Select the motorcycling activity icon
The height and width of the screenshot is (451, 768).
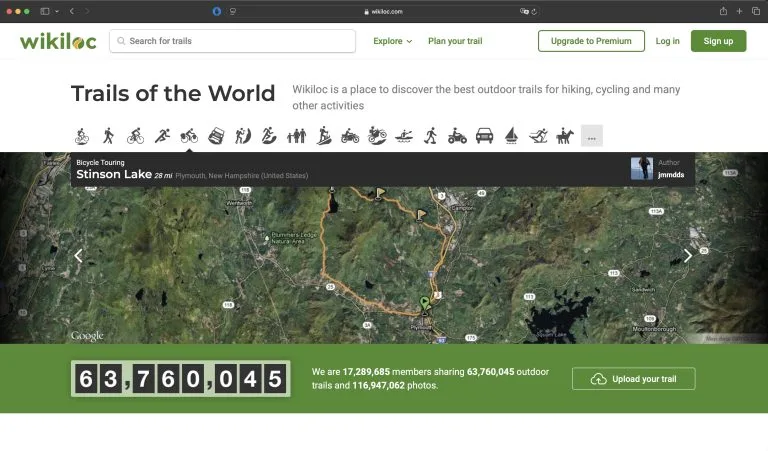coord(350,136)
